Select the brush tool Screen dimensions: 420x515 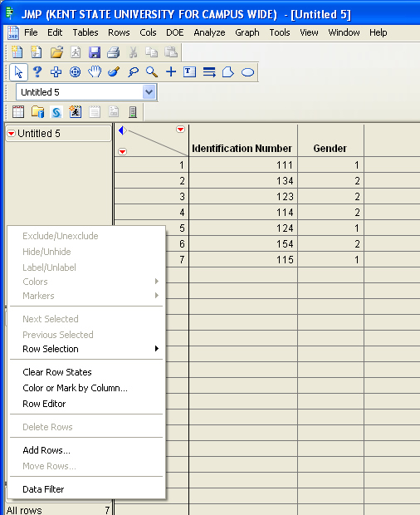(x=114, y=72)
